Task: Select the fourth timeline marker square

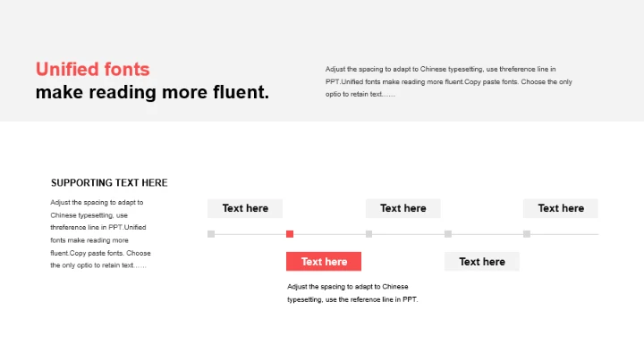Action: 448,234
